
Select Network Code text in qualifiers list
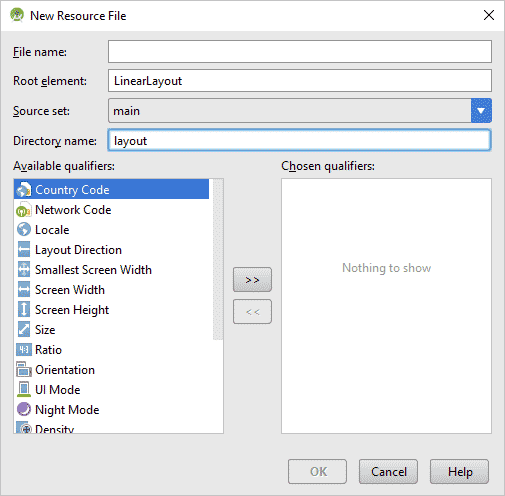pyautogui.click(x=73, y=210)
